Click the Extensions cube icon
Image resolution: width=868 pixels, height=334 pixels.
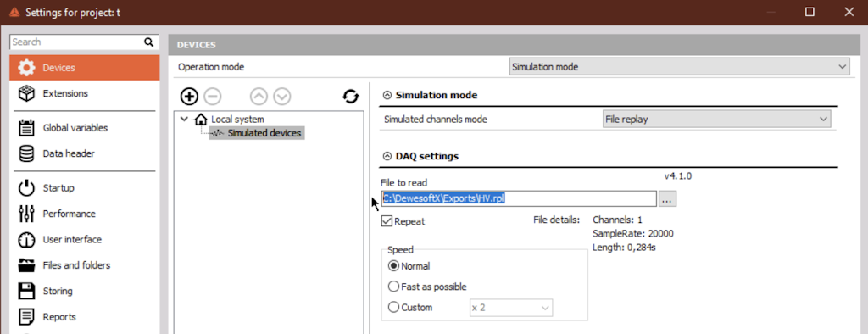pyautogui.click(x=26, y=93)
